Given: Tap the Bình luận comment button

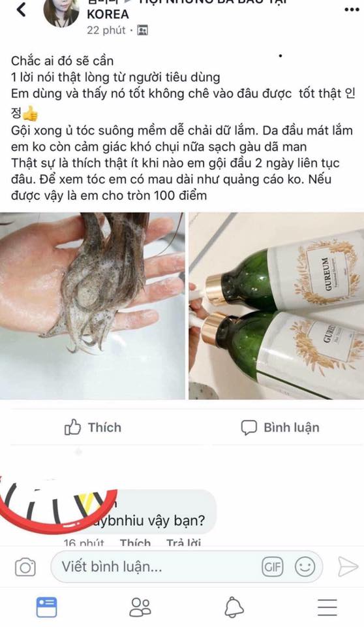Looking at the screenshot, I should pyautogui.click(x=280, y=427).
